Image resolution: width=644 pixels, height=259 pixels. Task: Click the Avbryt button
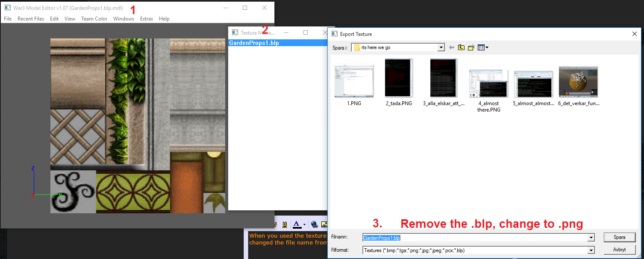(619, 250)
